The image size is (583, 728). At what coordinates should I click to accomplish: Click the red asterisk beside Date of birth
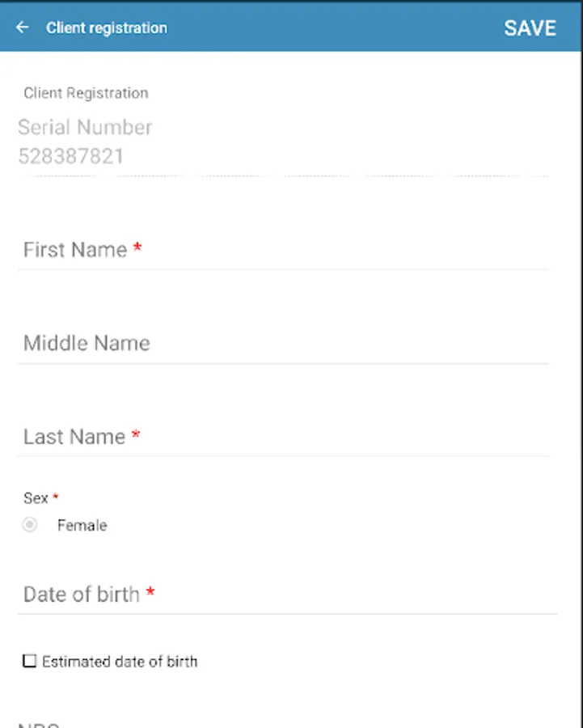click(x=150, y=594)
